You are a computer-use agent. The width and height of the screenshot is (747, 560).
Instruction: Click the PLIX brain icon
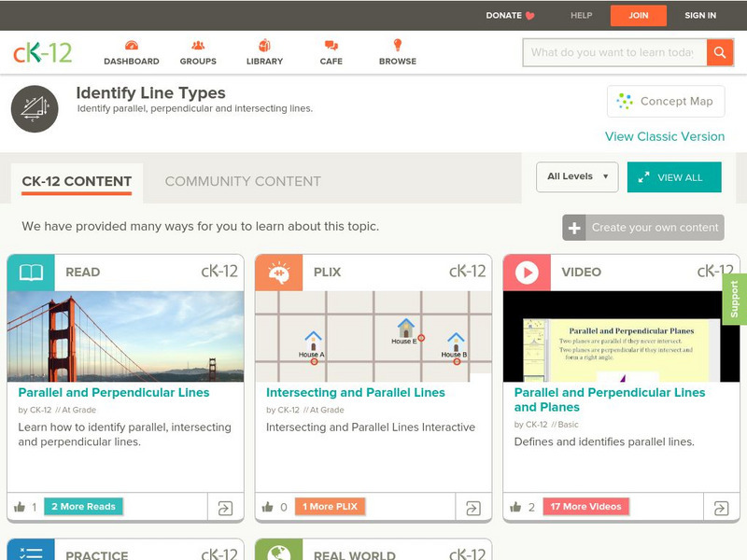coord(278,273)
